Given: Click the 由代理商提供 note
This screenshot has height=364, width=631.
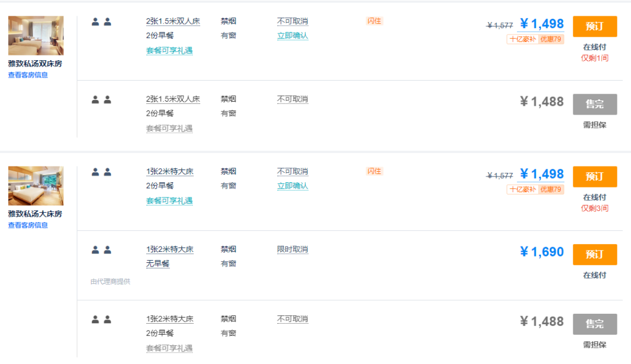Looking at the screenshot, I should point(110,282).
